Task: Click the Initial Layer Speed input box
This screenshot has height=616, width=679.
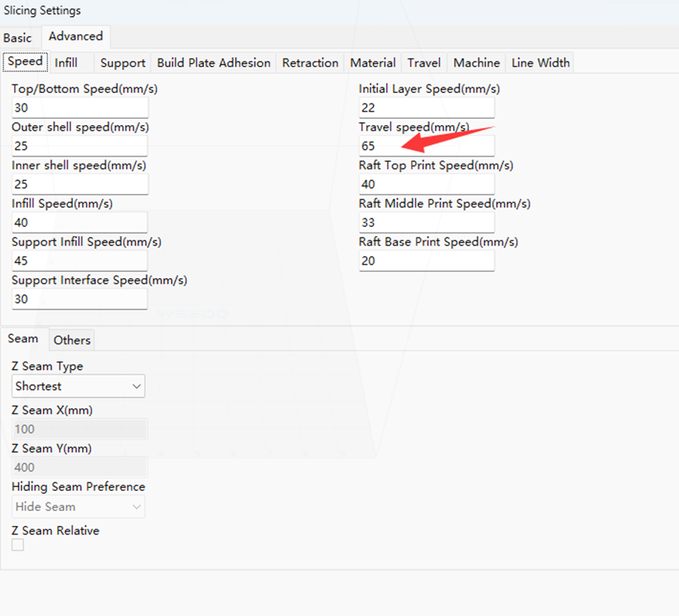Action: coord(426,107)
